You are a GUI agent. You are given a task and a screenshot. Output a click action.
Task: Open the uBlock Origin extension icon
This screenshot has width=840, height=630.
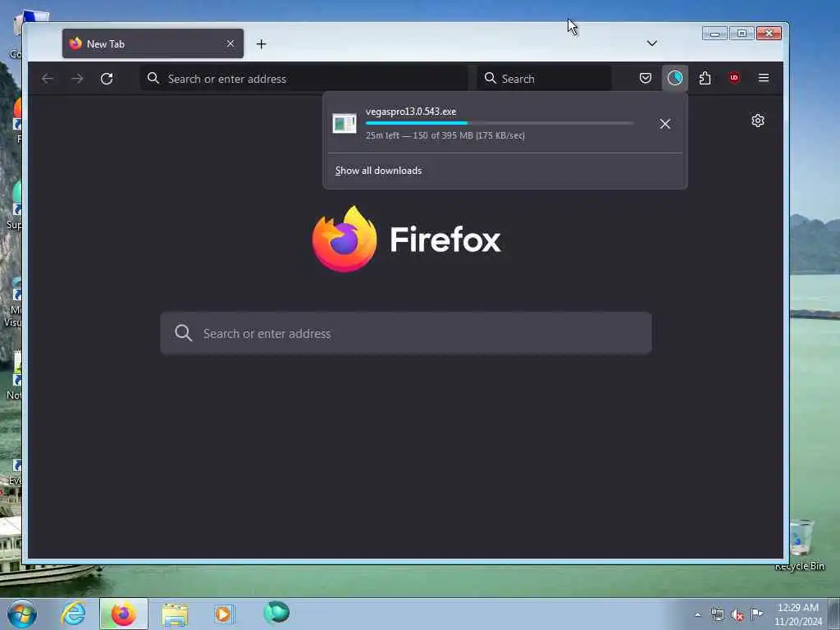pyautogui.click(x=734, y=78)
